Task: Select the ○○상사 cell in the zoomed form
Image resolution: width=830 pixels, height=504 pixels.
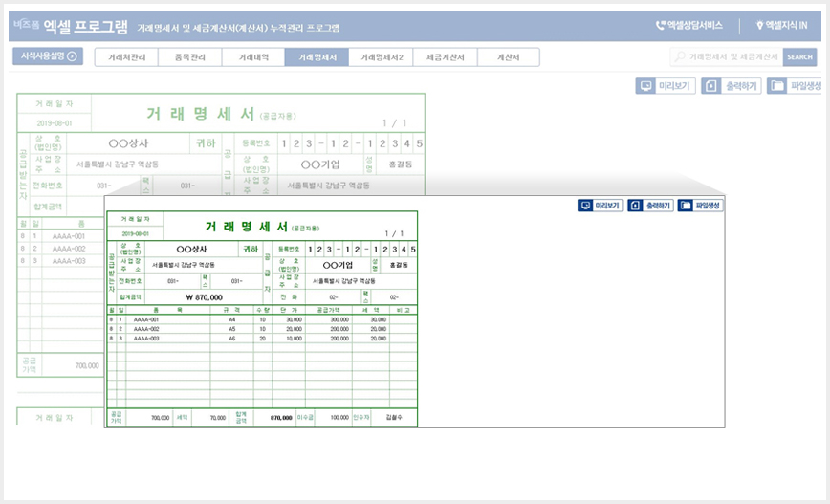Action: coord(191,249)
